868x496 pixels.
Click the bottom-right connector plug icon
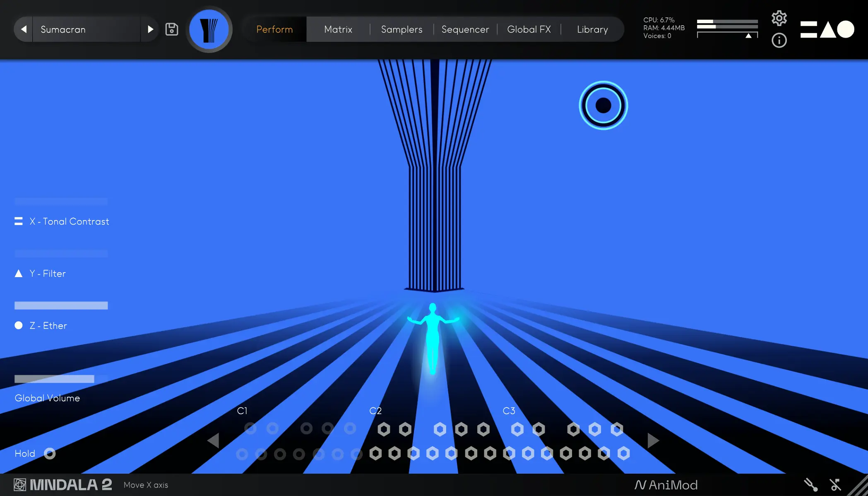810,484
